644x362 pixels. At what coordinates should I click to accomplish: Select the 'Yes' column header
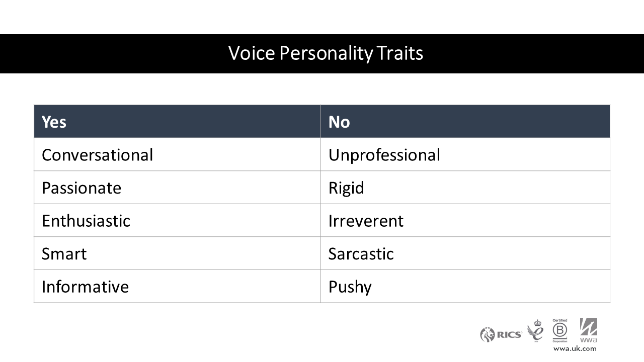pyautogui.click(x=54, y=122)
